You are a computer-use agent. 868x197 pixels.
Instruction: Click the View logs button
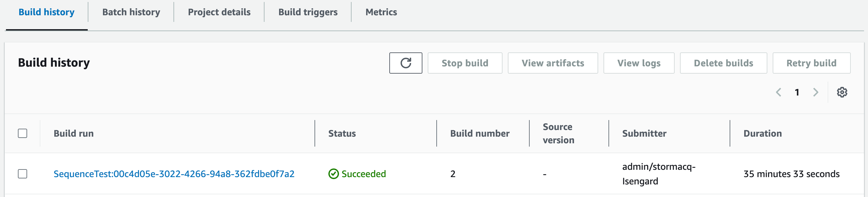pos(639,63)
